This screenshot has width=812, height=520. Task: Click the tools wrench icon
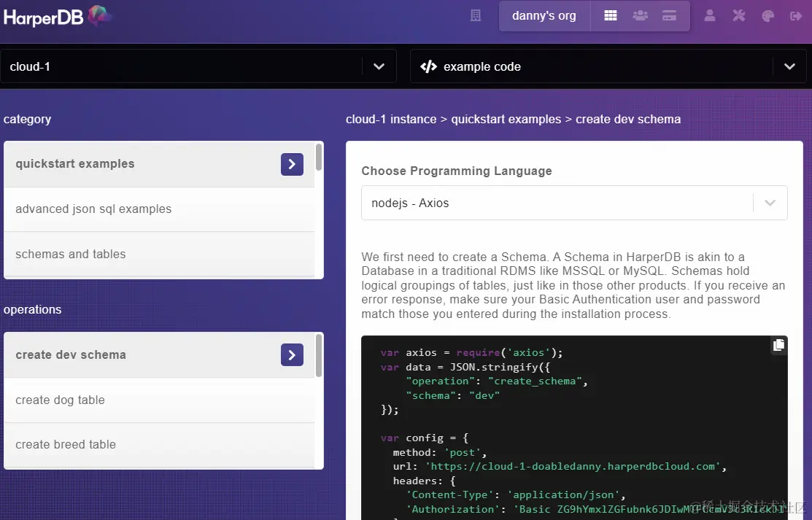coord(738,15)
